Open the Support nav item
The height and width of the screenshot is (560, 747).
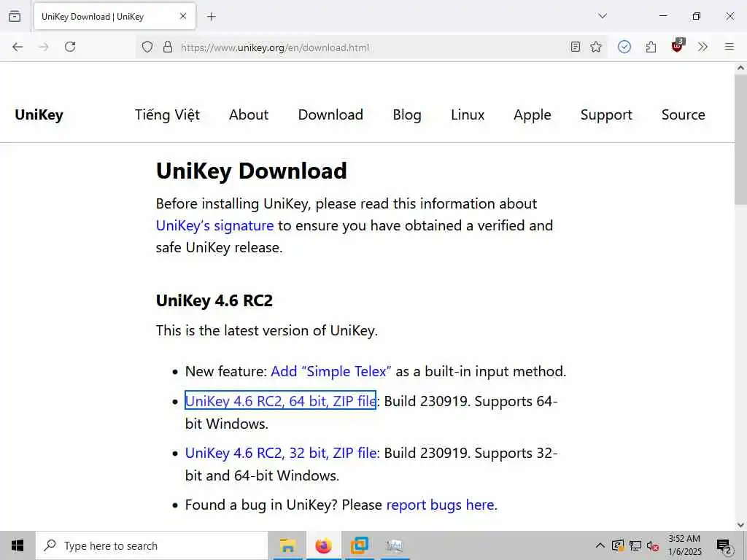pyautogui.click(x=606, y=114)
